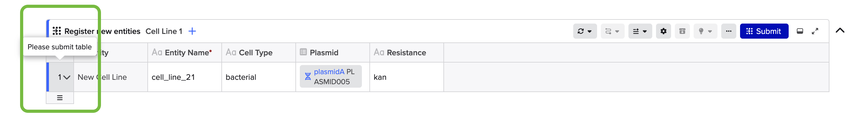Open the add rows dropdown menu

639,31
